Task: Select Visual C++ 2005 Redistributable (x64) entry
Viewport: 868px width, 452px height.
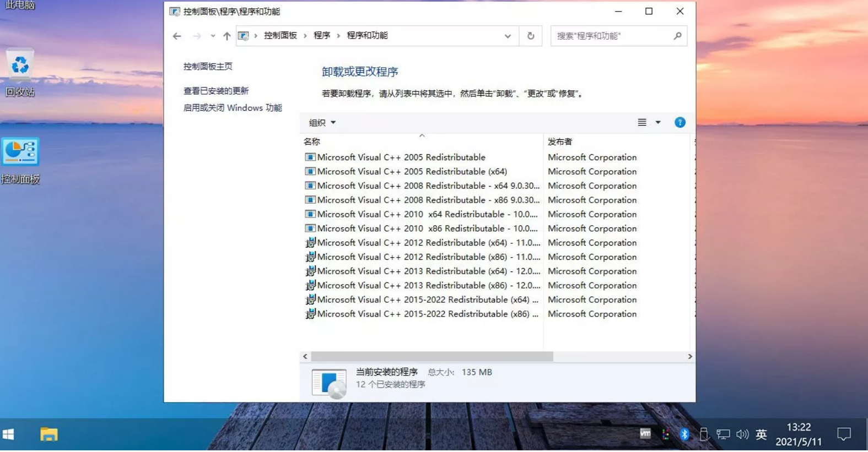Action: [x=406, y=172]
